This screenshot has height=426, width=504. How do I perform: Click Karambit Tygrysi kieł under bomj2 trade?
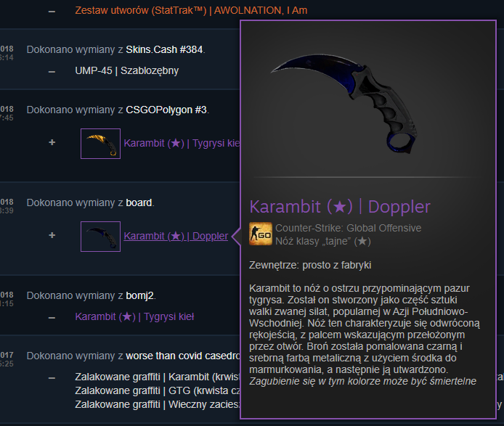134,316
